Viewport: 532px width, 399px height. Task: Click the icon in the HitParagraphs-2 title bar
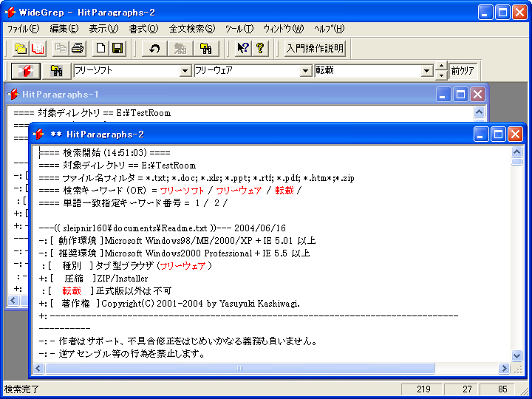(38, 134)
